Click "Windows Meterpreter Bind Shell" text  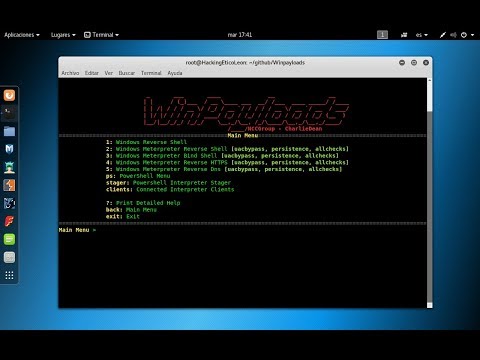point(166,156)
